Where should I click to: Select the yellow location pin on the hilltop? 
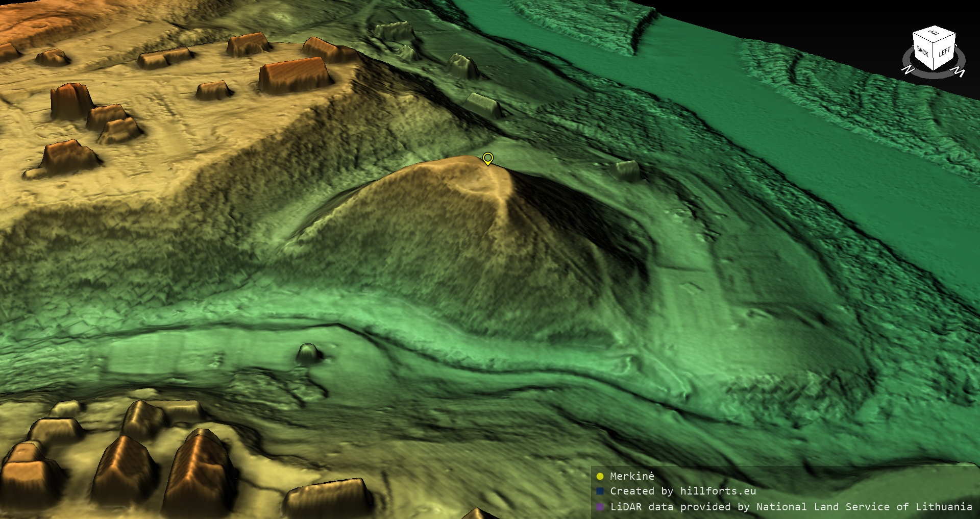487,158
